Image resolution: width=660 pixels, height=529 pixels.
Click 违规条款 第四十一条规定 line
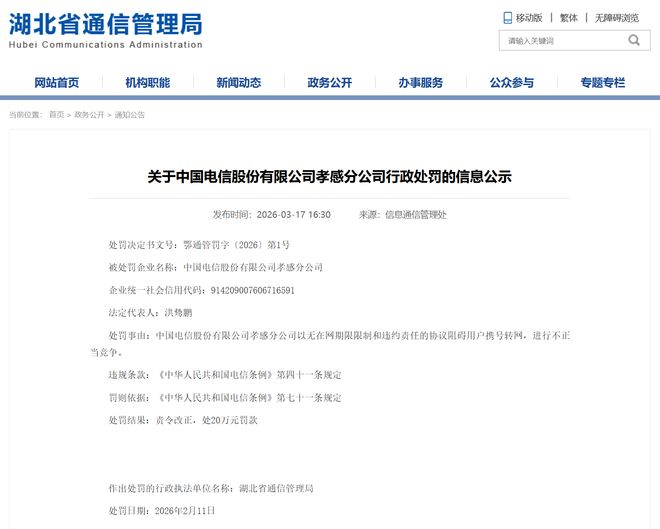click(225, 375)
